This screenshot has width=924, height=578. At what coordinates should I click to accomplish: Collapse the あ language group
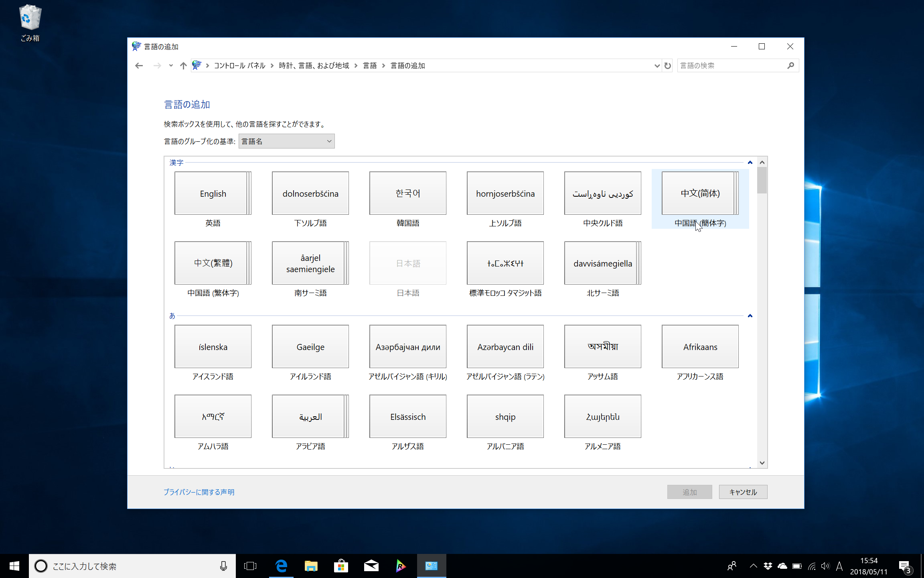coord(749,316)
